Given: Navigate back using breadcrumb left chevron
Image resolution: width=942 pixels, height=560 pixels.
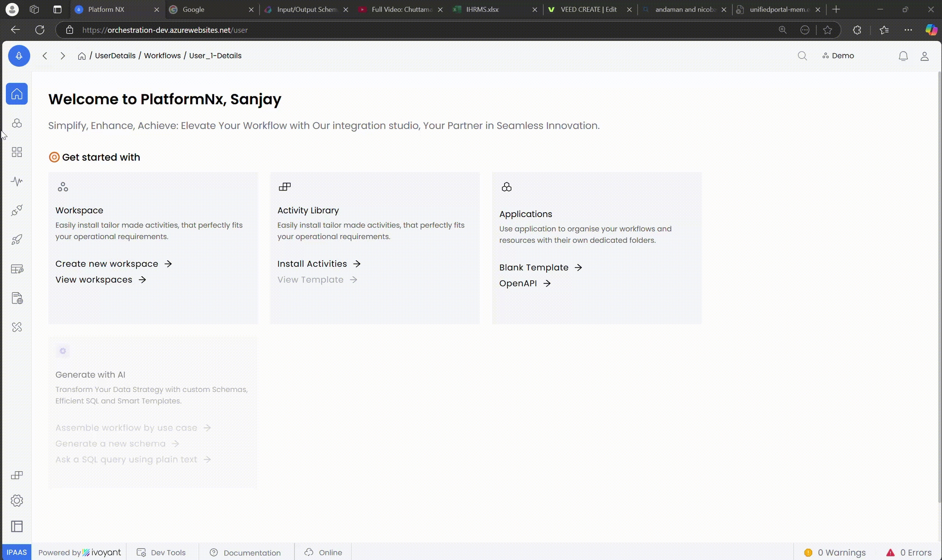Looking at the screenshot, I should coord(45,56).
